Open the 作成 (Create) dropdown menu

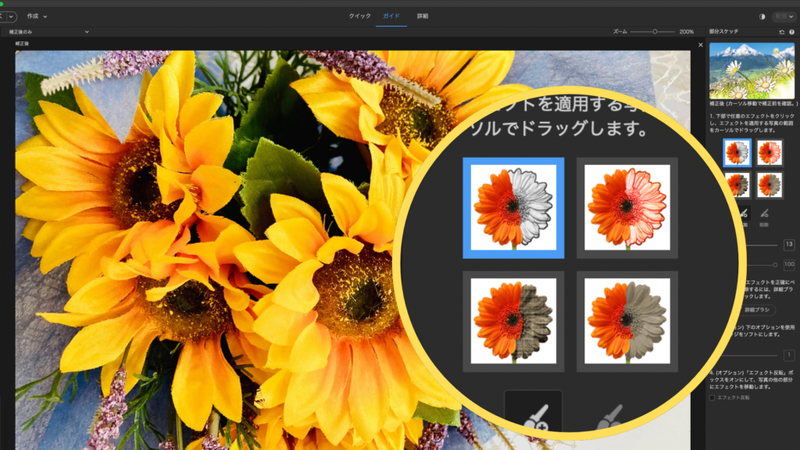37,16
